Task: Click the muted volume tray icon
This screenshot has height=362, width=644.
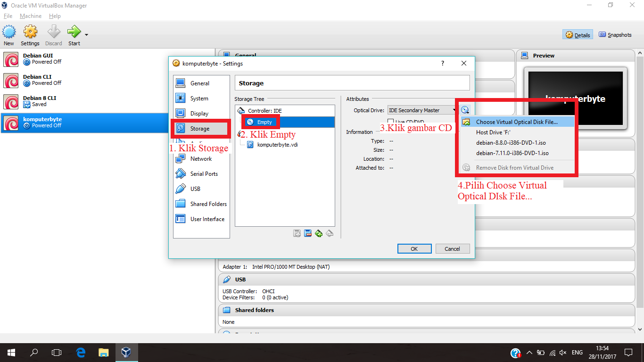Action: coord(563,353)
